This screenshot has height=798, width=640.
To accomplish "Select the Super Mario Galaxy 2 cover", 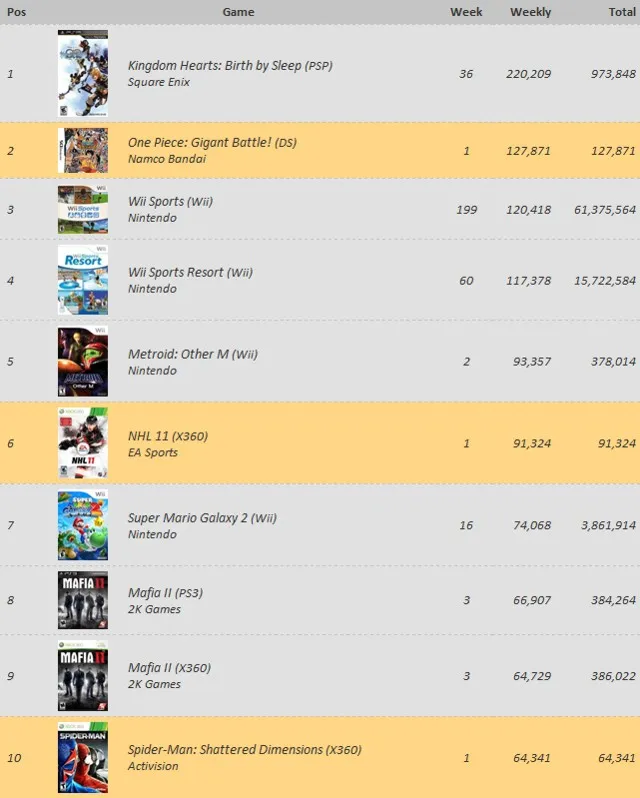I will point(83,525).
